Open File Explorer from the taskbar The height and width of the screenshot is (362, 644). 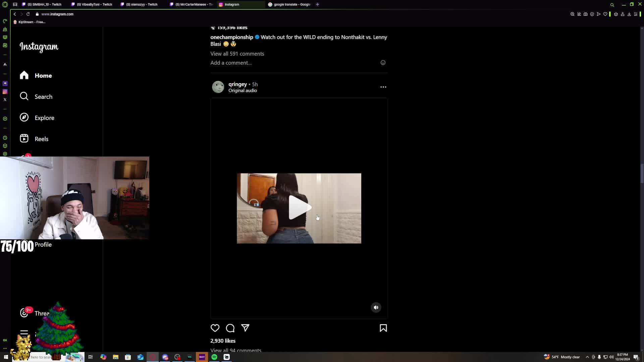coord(116,357)
